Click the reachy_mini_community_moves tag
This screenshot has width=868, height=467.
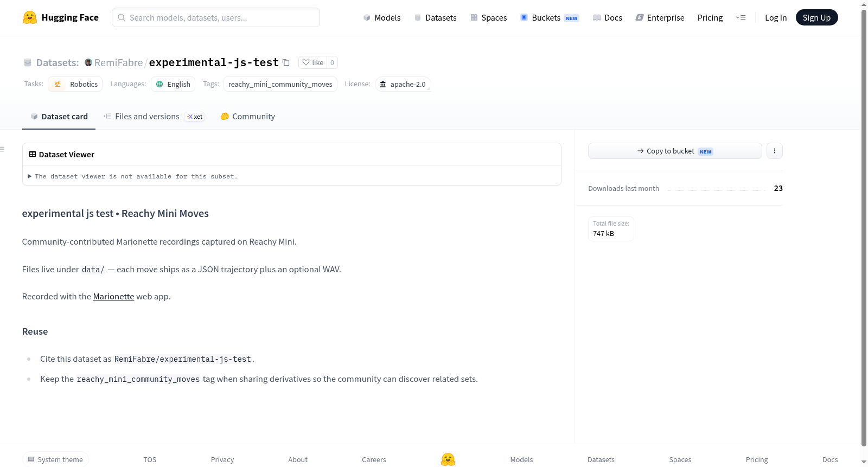(x=280, y=84)
